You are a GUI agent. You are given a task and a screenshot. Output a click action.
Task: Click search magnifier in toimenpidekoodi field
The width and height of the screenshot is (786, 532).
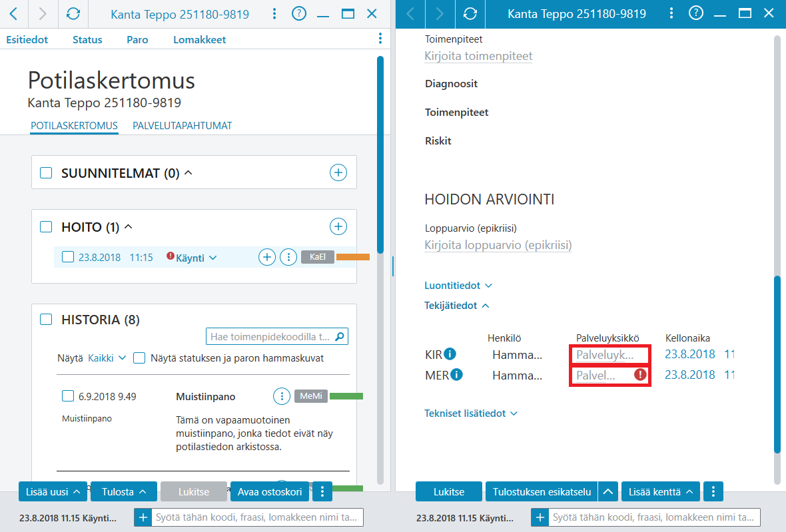[x=340, y=337]
